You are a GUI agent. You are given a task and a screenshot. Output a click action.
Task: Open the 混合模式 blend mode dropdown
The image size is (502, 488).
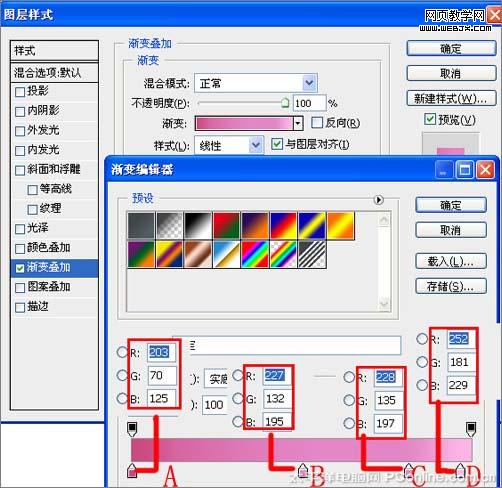click(x=309, y=83)
